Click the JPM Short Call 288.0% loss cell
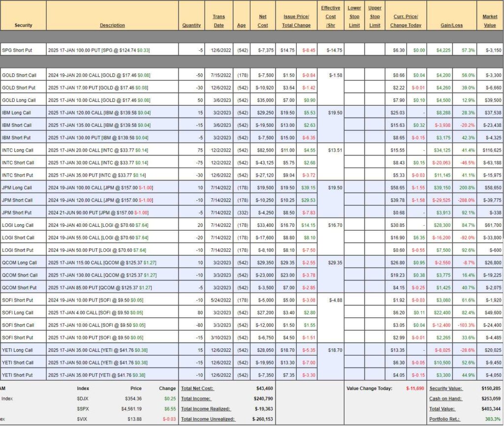The height and width of the screenshot is (426, 504). click(x=464, y=200)
